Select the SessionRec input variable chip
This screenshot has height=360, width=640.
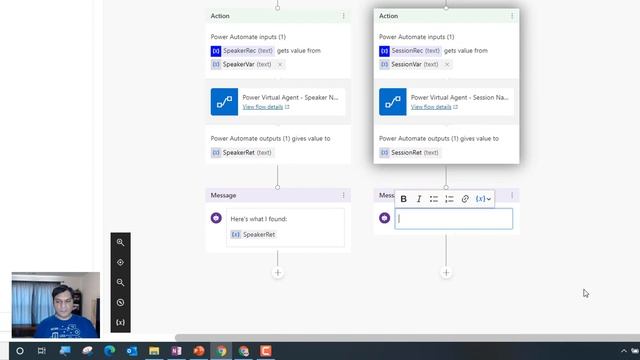[x=410, y=51]
